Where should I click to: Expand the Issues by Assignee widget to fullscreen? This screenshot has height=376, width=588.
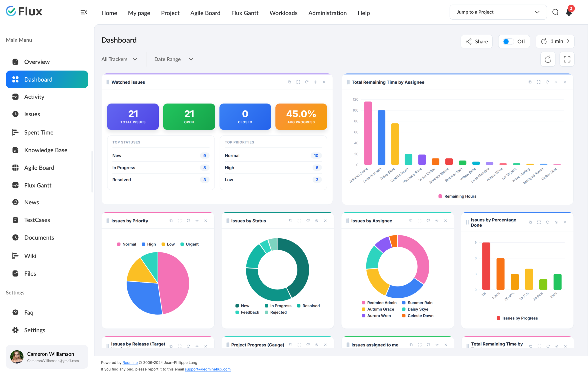419,221
